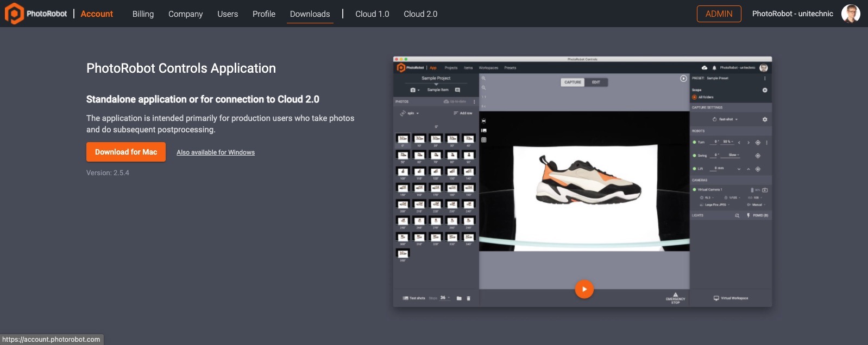Click the plus icon in the Scope row
The width and height of the screenshot is (868, 345).
[765, 90]
